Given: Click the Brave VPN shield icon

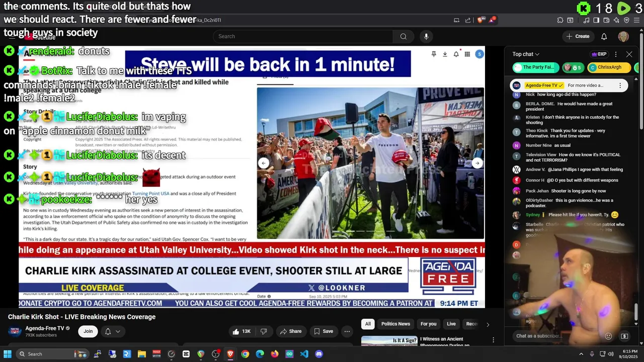Looking at the screenshot, I should pyautogui.click(x=626, y=20).
